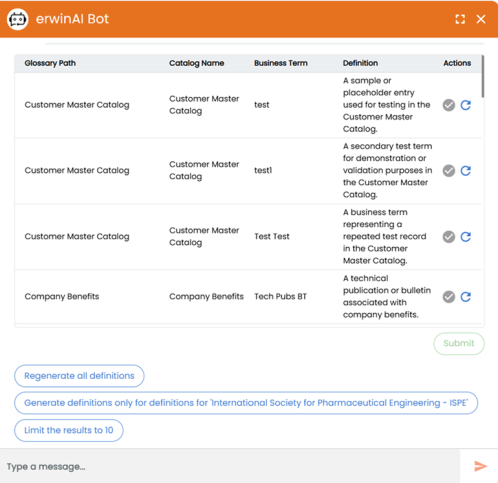The width and height of the screenshot is (498, 483).
Task: Regenerate definition for 'Tech Pubs BT' term
Action: (466, 296)
